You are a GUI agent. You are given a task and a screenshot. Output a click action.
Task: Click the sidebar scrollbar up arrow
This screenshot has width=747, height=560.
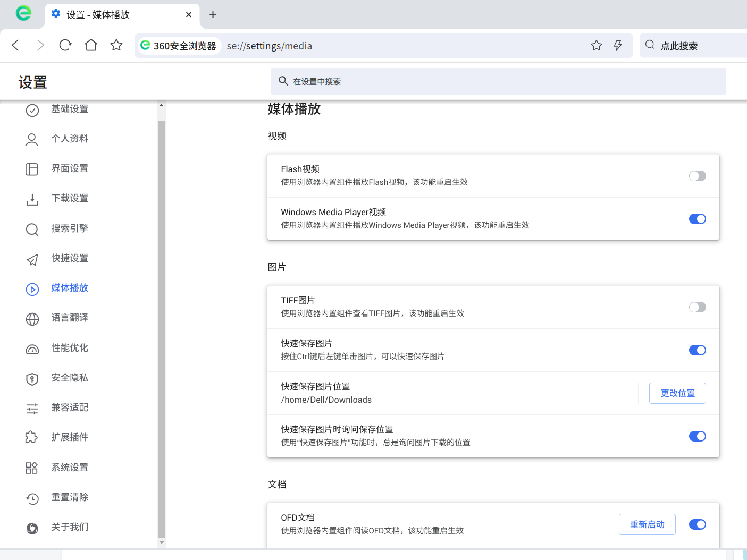162,105
